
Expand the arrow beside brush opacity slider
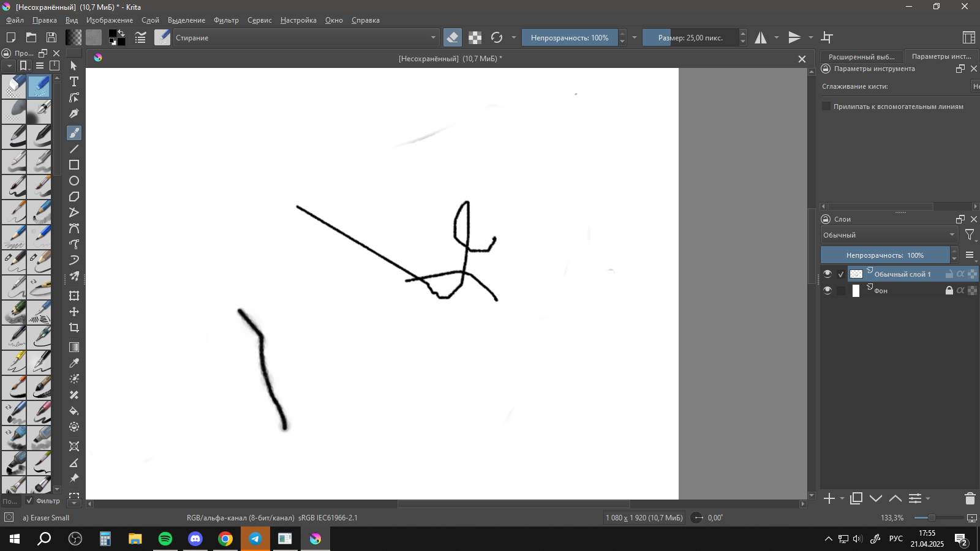click(x=635, y=37)
